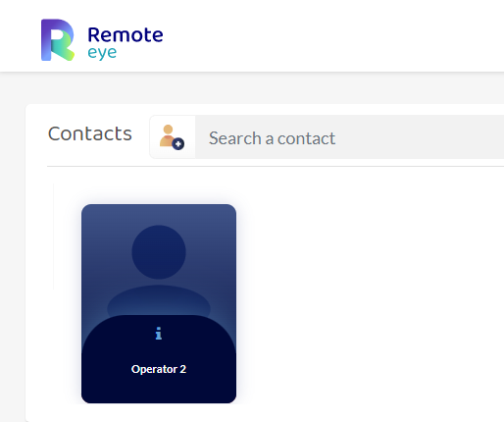
Task: Click the Search a contact placeholder text
Action: click(x=272, y=138)
